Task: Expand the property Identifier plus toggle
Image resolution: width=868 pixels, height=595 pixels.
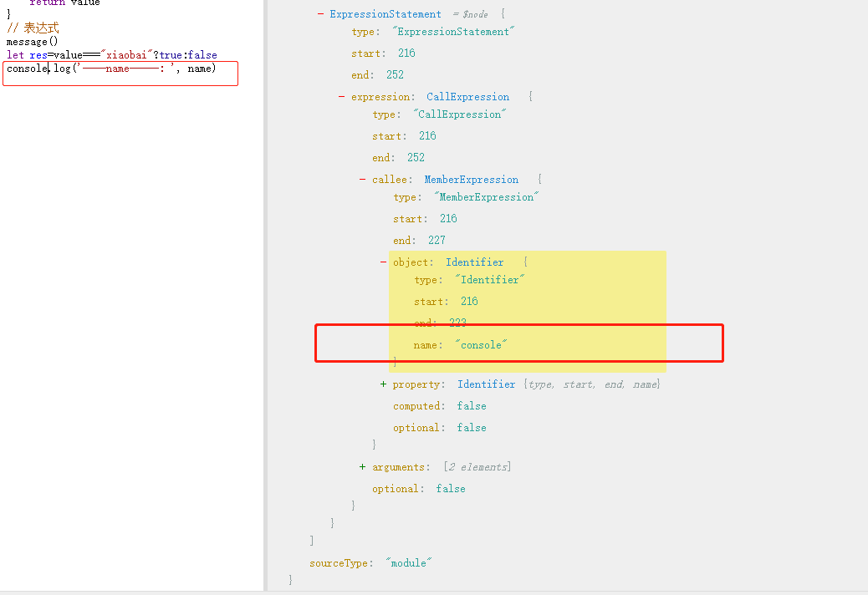Action: [x=383, y=384]
